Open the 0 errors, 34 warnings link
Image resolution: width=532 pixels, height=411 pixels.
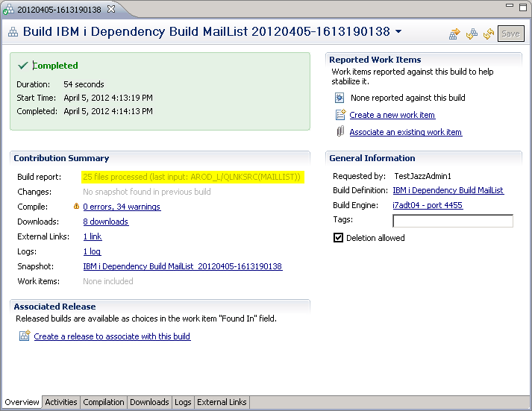point(122,207)
